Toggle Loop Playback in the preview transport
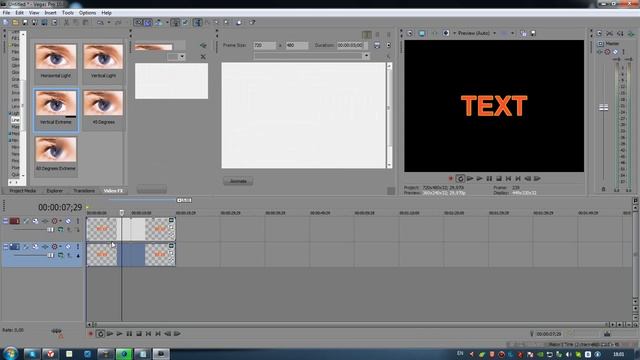 click(460, 178)
